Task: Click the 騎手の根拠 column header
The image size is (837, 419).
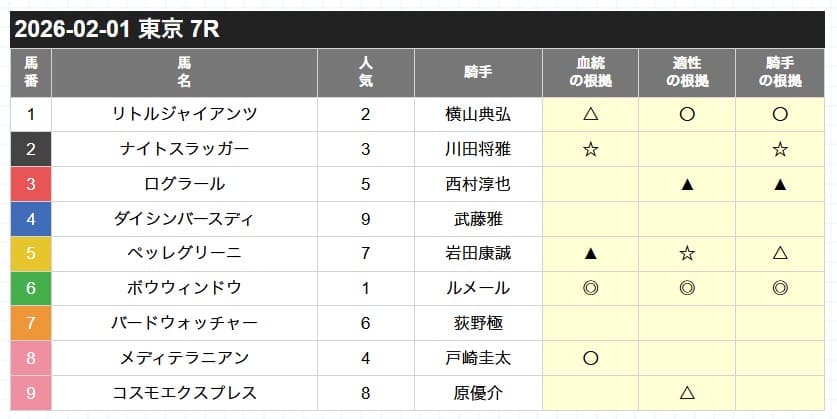Action: click(780, 72)
